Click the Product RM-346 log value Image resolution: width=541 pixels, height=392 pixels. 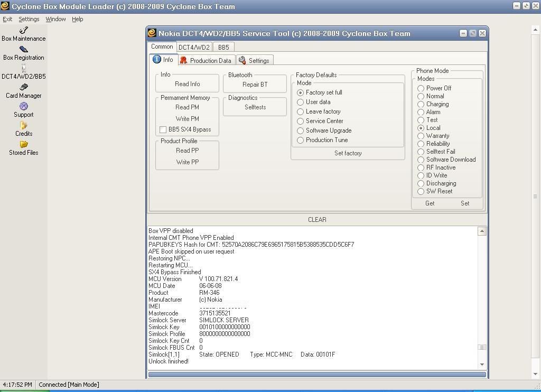[209, 293]
